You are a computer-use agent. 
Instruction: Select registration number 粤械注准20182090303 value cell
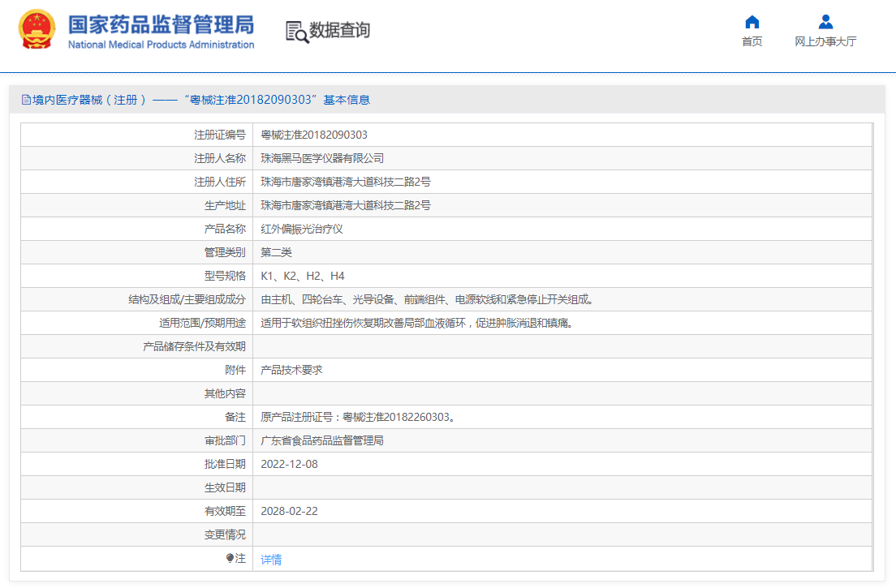(314, 135)
